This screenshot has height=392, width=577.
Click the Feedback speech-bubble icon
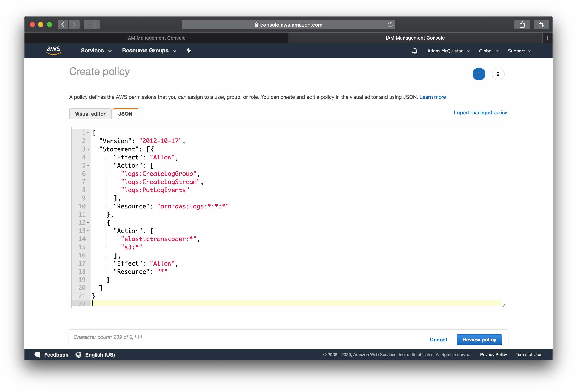(x=38, y=355)
